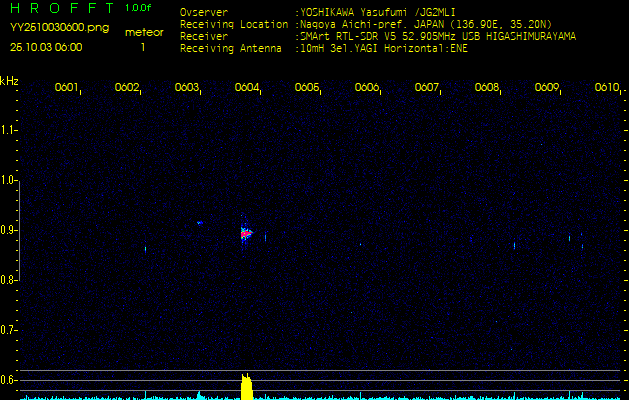
Task: Select the 0607 time marker
Action: point(427,88)
